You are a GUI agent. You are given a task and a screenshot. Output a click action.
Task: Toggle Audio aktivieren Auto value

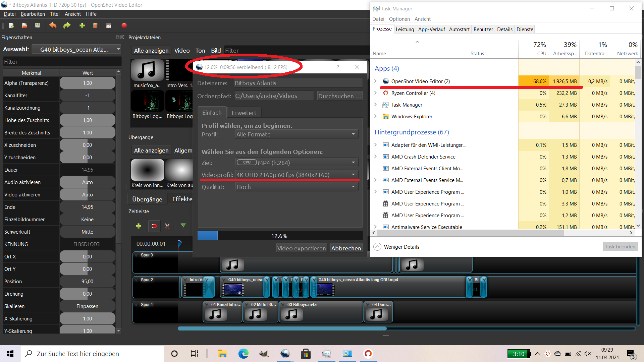[87, 182]
